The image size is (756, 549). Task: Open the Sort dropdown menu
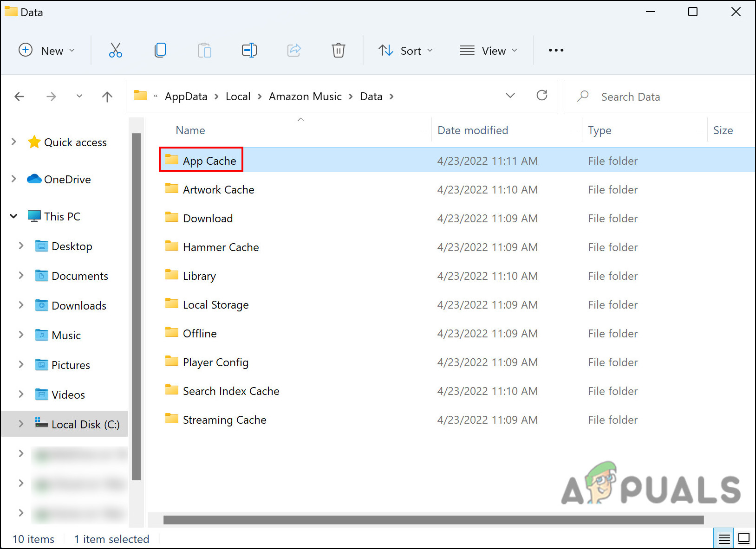pos(405,51)
